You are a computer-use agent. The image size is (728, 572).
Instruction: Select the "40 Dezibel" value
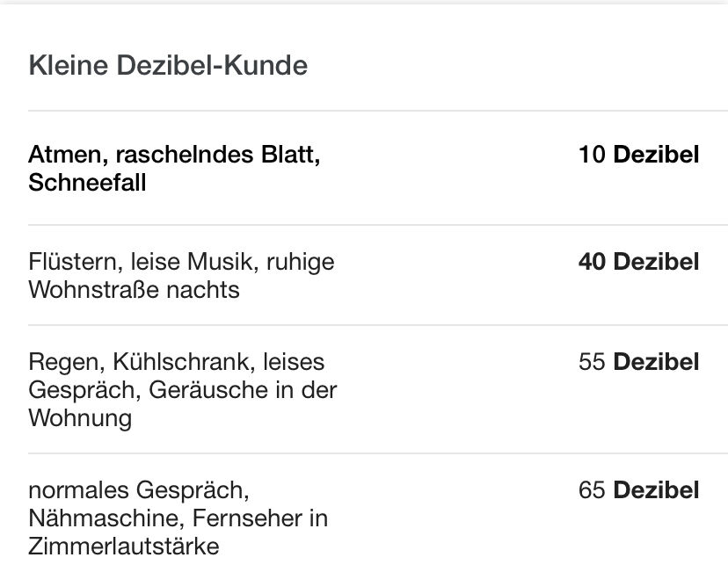638,262
